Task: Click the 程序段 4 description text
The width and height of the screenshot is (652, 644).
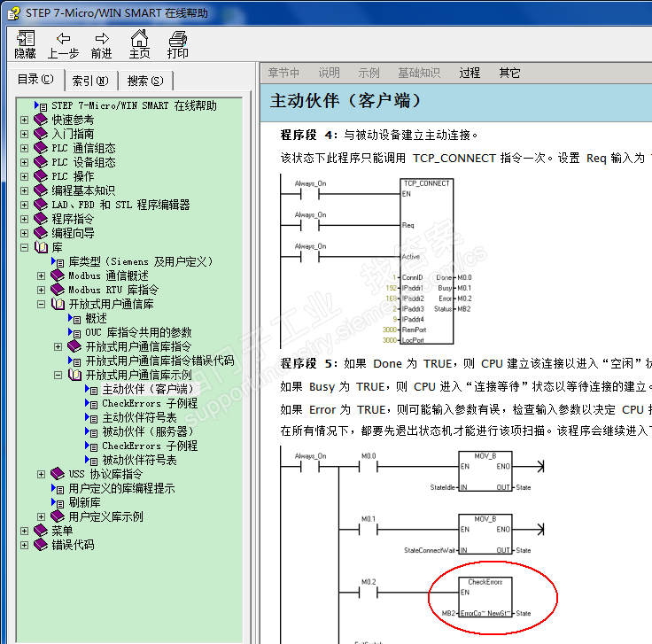Action: (x=379, y=135)
